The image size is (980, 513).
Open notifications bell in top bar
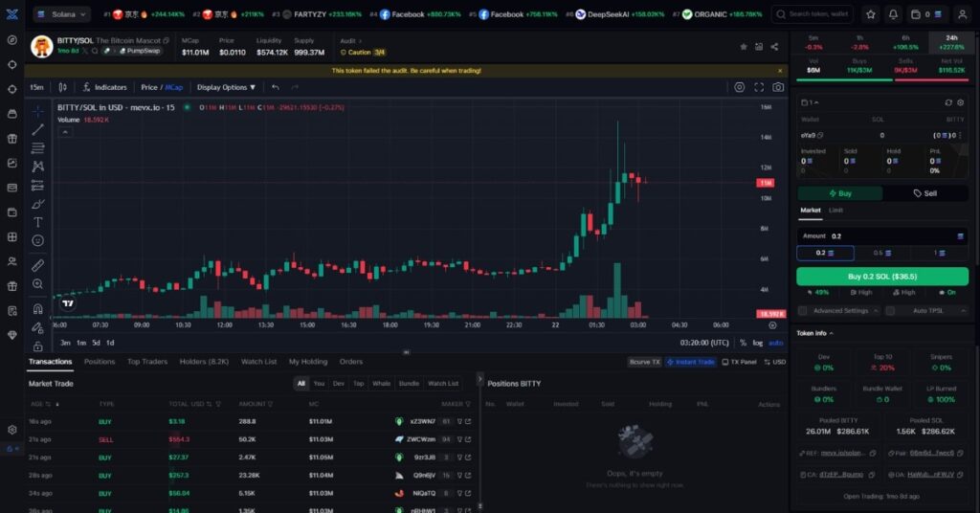893,14
